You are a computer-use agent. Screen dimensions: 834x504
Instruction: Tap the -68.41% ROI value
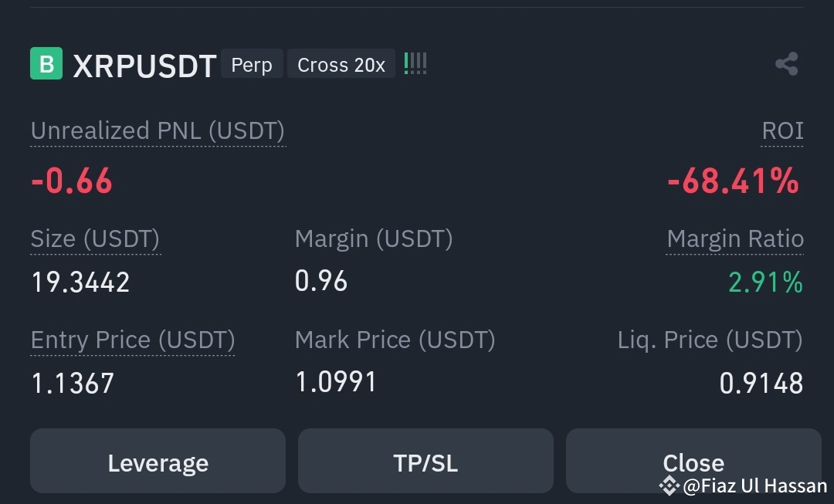734,181
